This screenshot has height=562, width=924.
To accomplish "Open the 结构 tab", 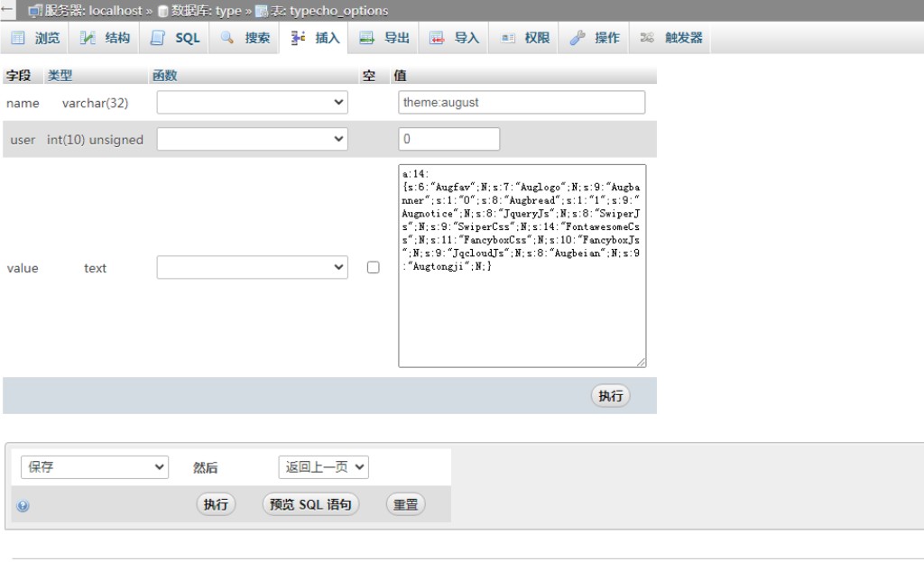I will (x=105, y=38).
